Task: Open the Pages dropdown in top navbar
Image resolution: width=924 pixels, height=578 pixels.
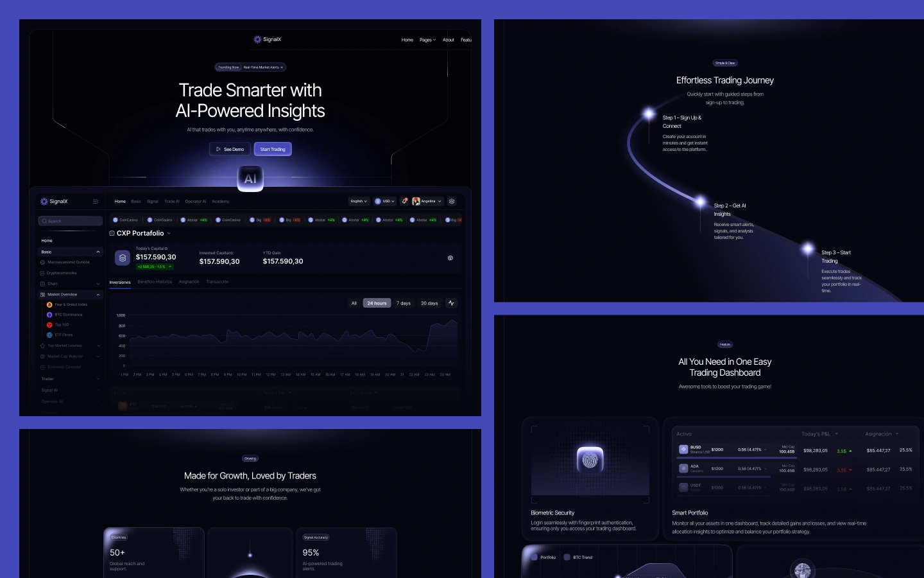Action: click(x=427, y=40)
